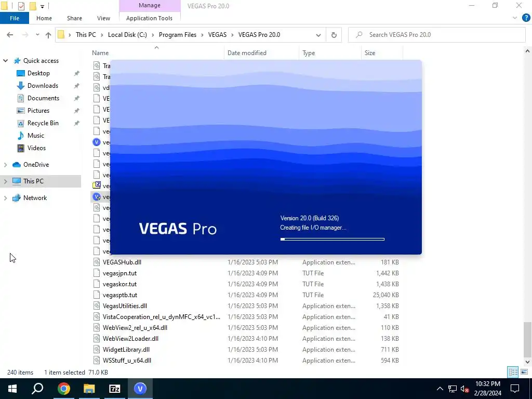This screenshot has height=399, width=532.
Task: Open the View ribbon tab
Action: click(x=103, y=18)
